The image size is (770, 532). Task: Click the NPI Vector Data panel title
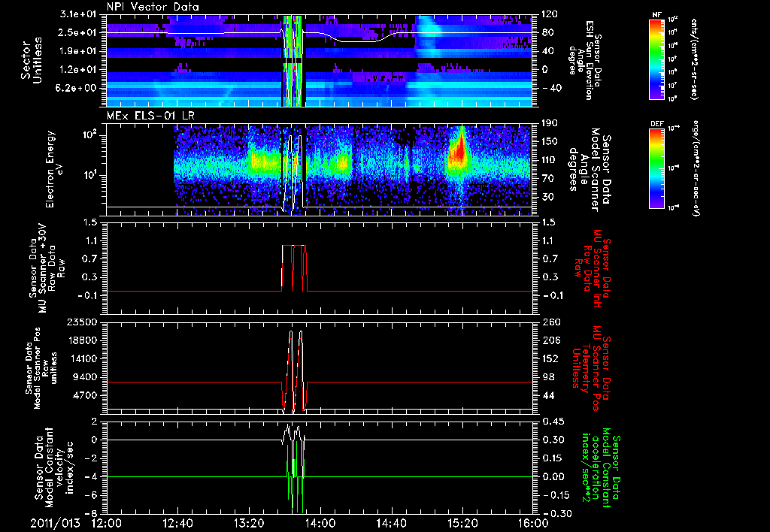point(153,7)
